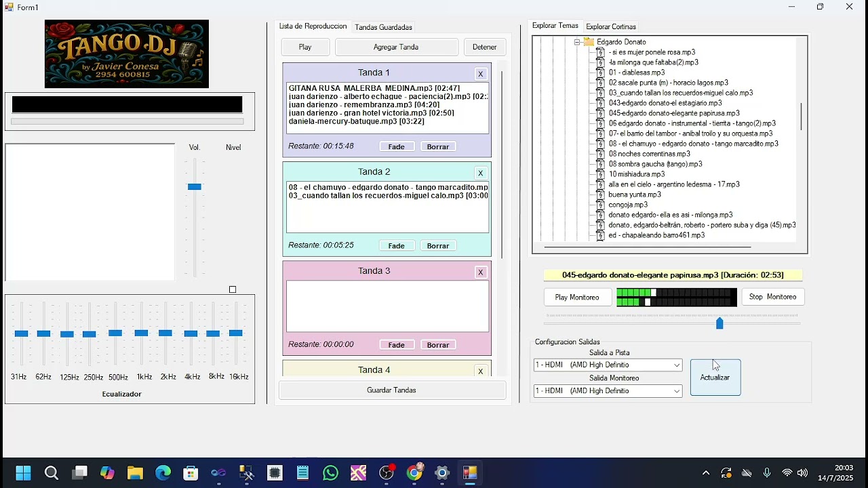This screenshot has height=488, width=868.
Task: Click Borrar in Tanda 3
Action: (x=438, y=344)
